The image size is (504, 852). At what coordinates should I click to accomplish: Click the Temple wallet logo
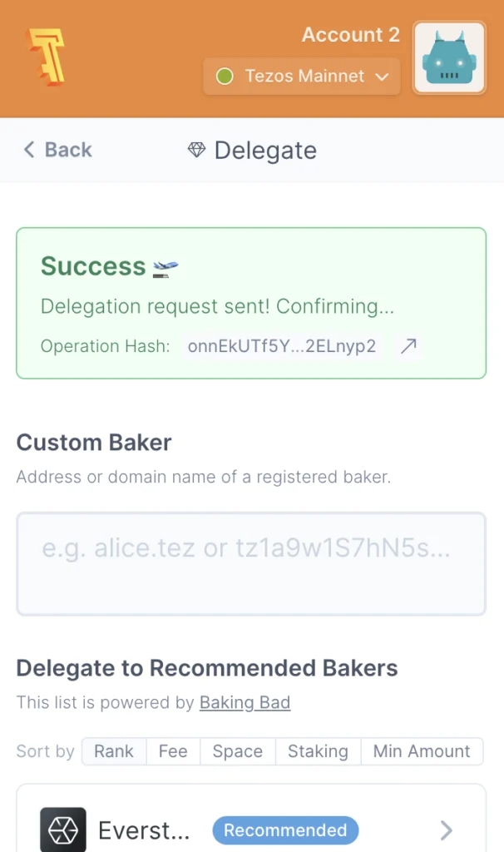(x=47, y=57)
